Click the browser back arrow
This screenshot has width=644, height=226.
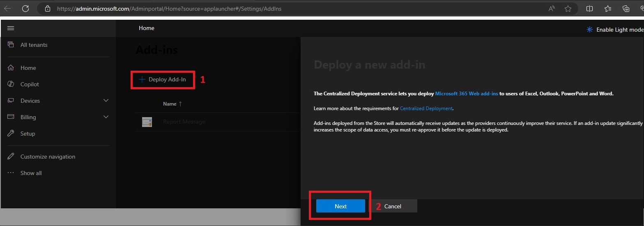point(7,8)
